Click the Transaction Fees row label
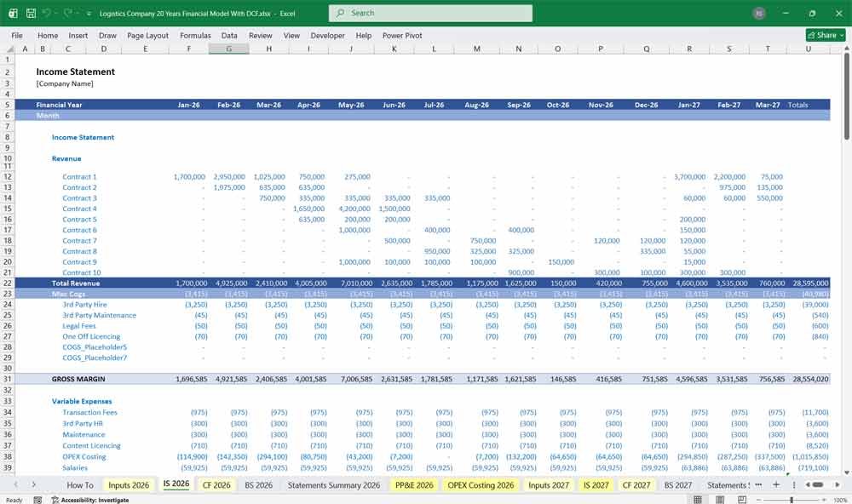The width and height of the screenshot is (852, 504). (x=89, y=412)
